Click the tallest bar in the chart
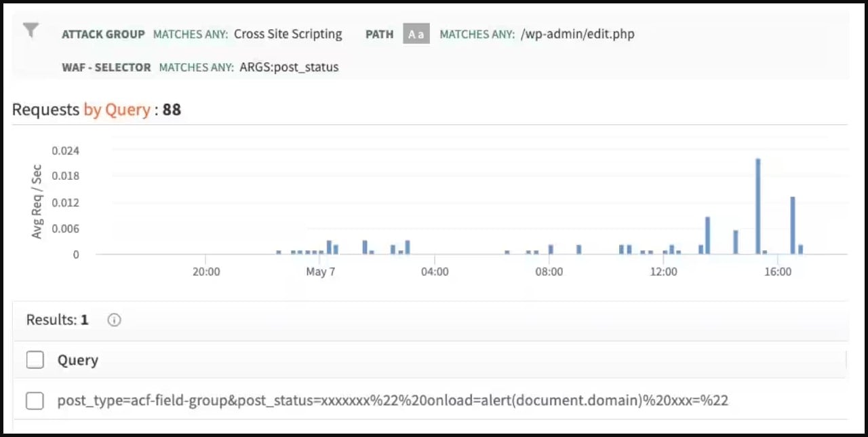Viewport: 868px width, 437px height. point(758,206)
